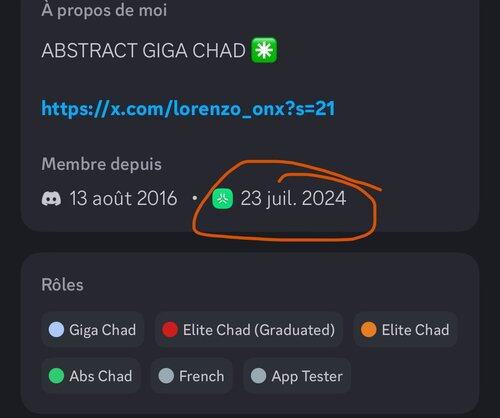This screenshot has height=418, width=500.
Task: Click the orange Elite Chad role dot
Action: point(369,330)
